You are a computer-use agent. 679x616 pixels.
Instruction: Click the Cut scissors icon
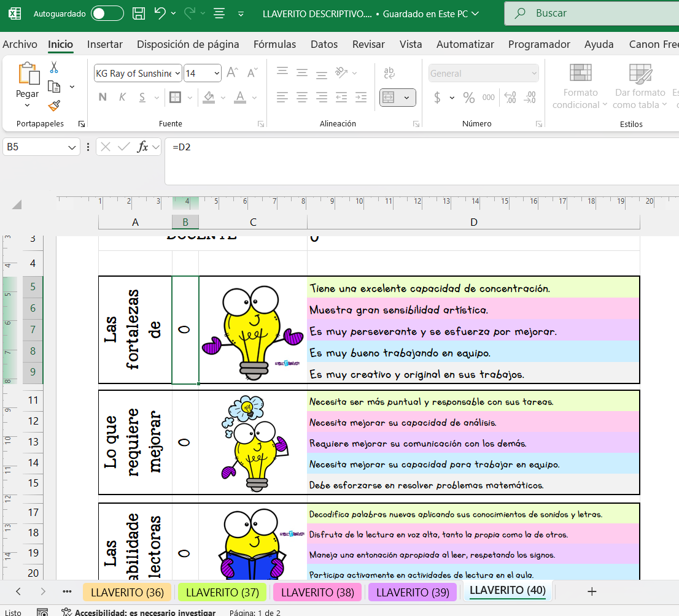pyautogui.click(x=54, y=67)
